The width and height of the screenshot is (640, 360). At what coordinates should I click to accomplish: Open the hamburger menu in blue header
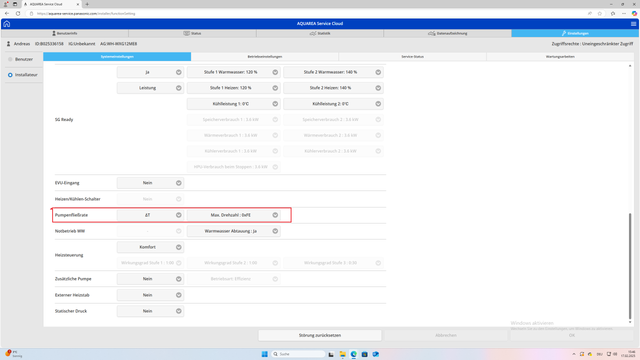point(633,24)
